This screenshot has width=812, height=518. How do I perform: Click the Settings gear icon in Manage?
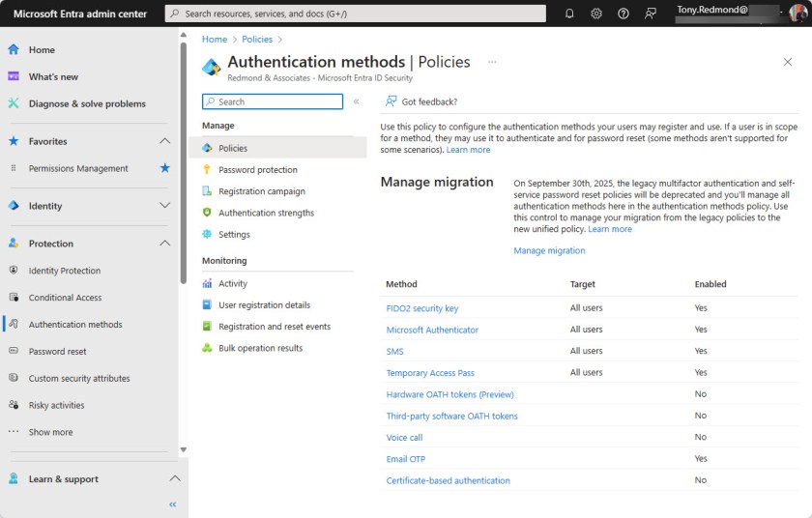207,234
